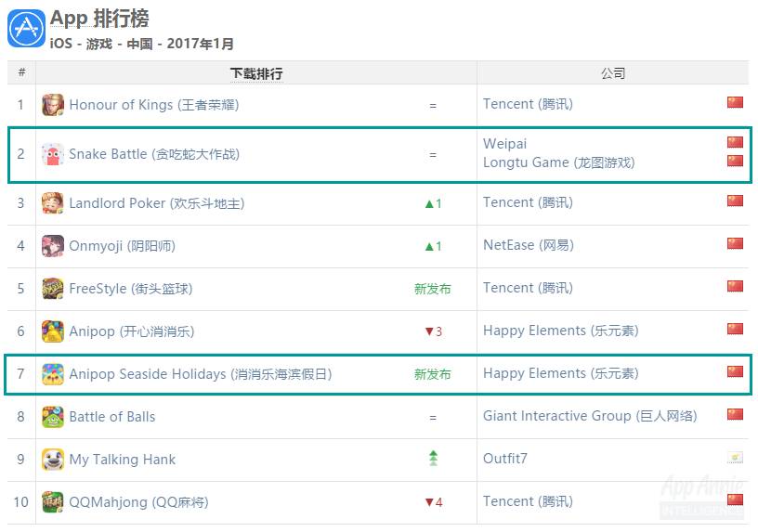Click the QQMahjong app icon
758x532 pixels.
(x=53, y=502)
